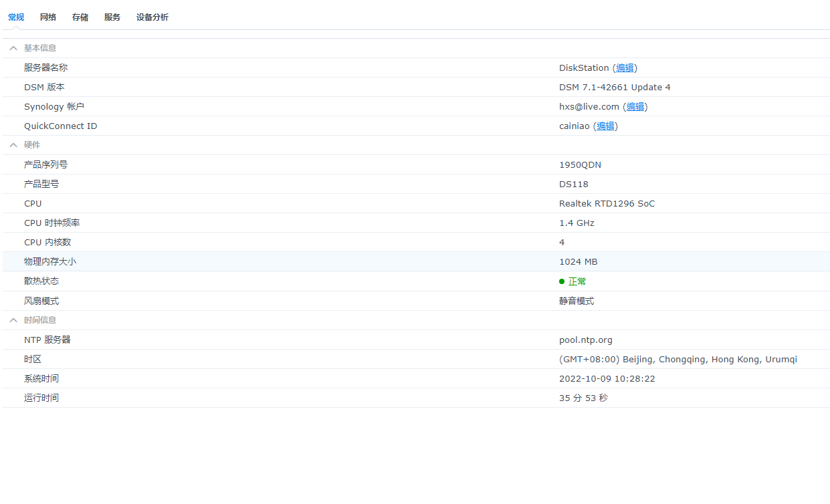830x504 pixels.
Task: Select DSM 7.1-42661 Update 4 value
Action: coord(615,87)
